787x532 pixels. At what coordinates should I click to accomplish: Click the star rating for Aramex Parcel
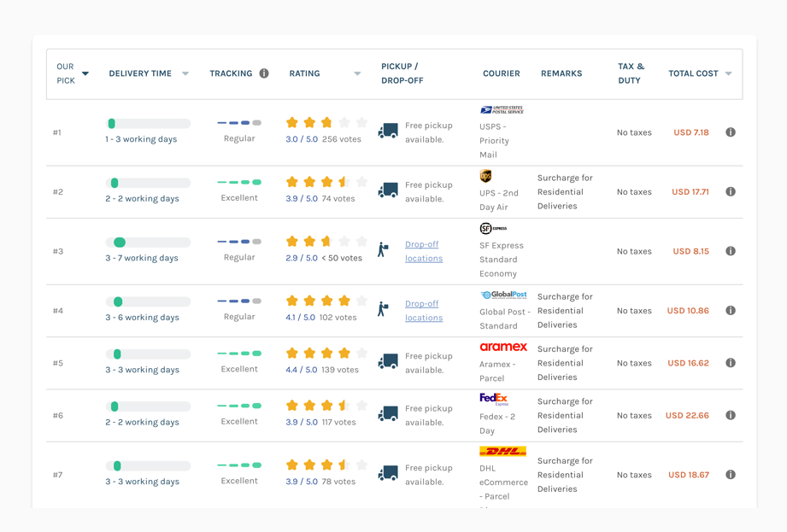(x=326, y=354)
